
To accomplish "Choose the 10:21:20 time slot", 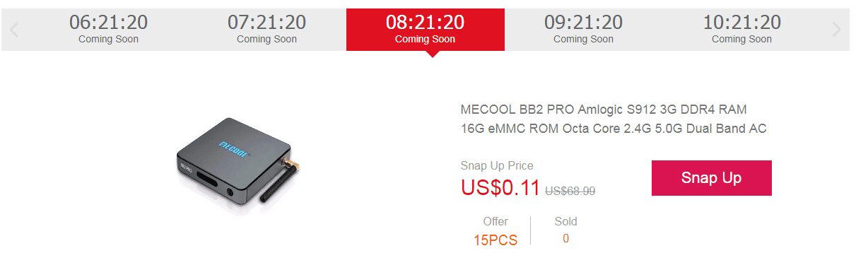I will coord(742,30).
